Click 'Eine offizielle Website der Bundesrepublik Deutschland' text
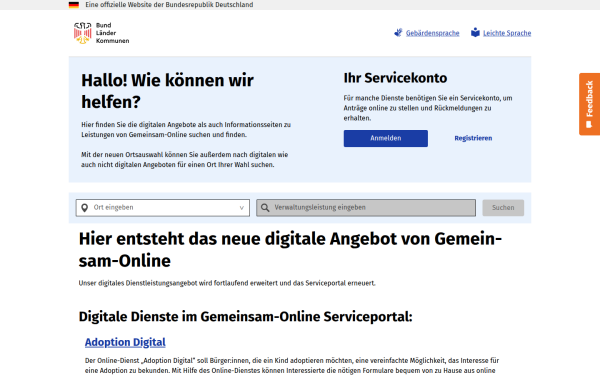Viewport: 600px width, 375px height. (169, 5)
